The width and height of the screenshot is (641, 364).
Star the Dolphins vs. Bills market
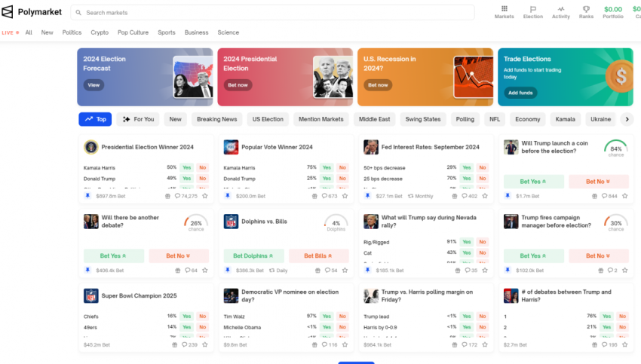345,271
